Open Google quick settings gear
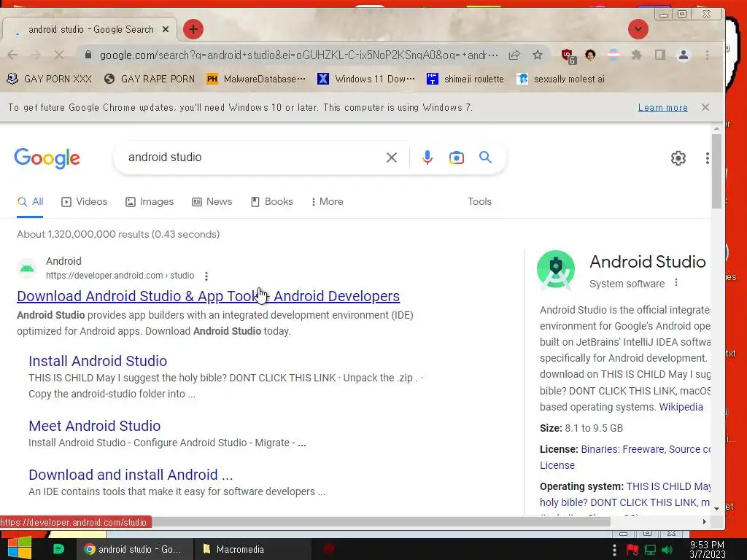The image size is (747, 560). point(678,158)
